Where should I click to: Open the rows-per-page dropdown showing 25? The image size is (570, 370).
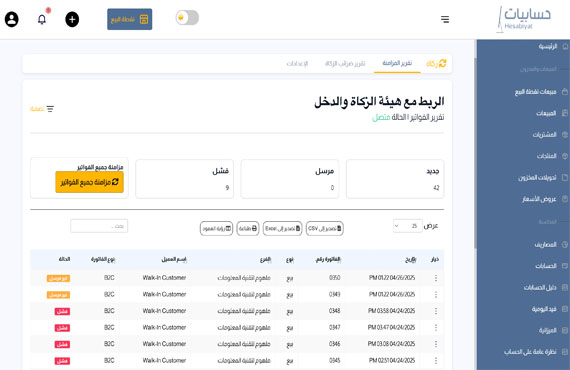[408, 226]
